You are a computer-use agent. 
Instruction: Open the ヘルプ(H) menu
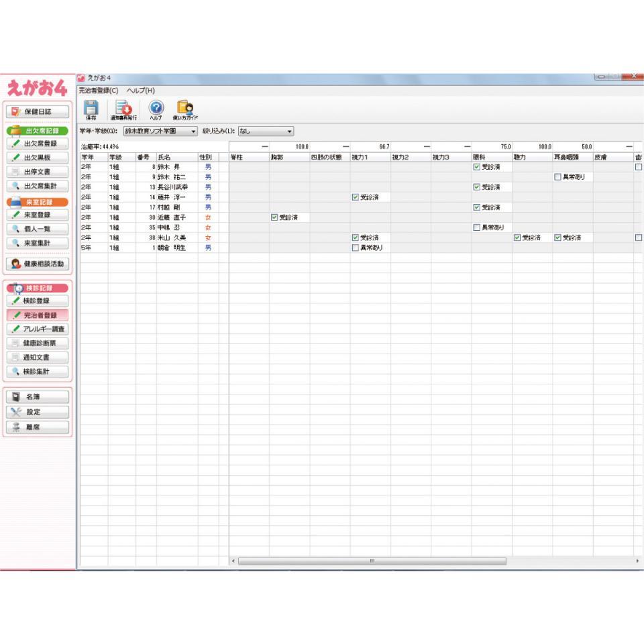coord(140,91)
